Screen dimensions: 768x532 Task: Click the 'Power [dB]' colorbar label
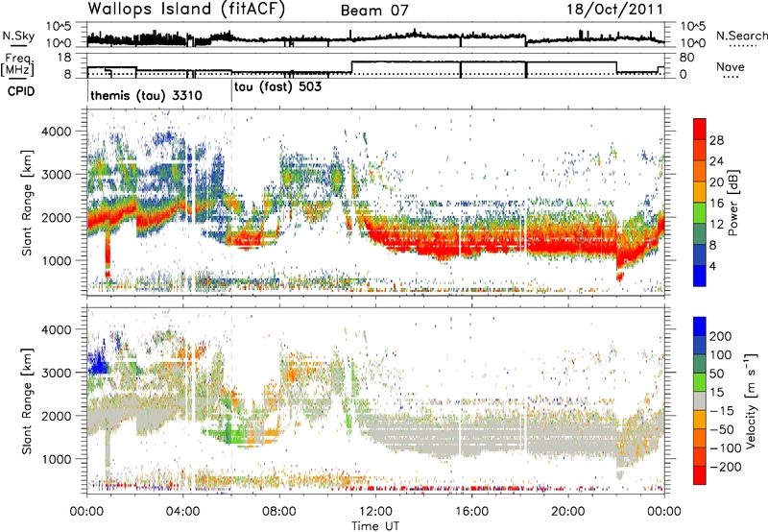click(732, 203)
